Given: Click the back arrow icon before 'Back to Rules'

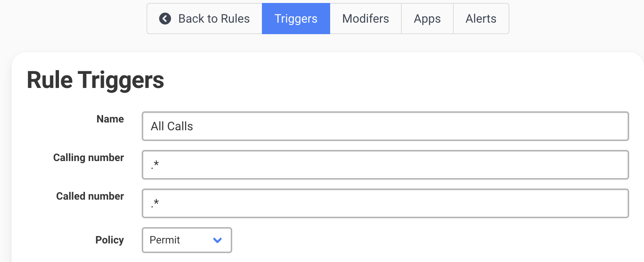Looking at the screenshot, I should (x=165, y=19).
